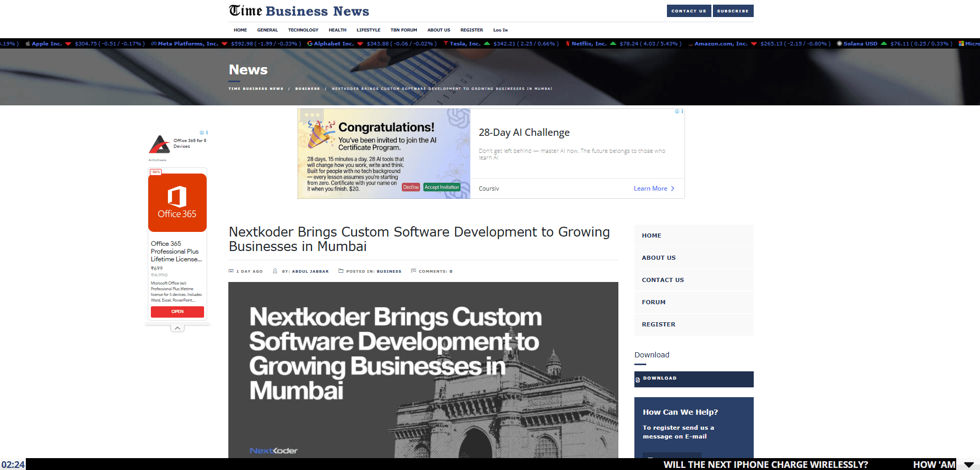Click the BUSINESS breadcrumb link
This screenshot has height=470, width=980.
pyautogui.click(x=307, y=89)
